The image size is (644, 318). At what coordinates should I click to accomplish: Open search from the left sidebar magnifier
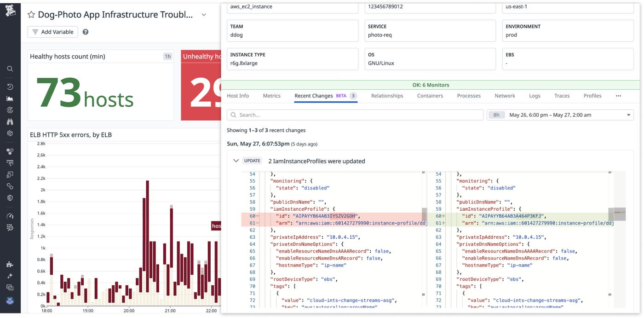tap(10, 69)
